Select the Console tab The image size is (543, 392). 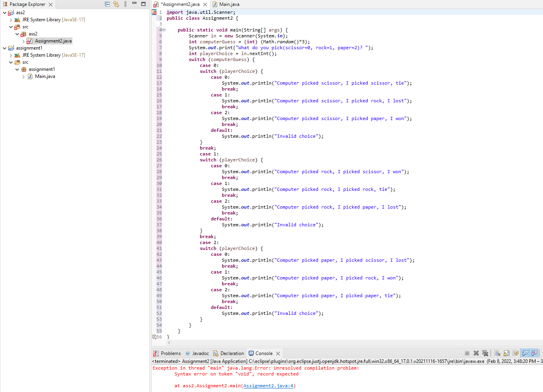pos(260,353)
